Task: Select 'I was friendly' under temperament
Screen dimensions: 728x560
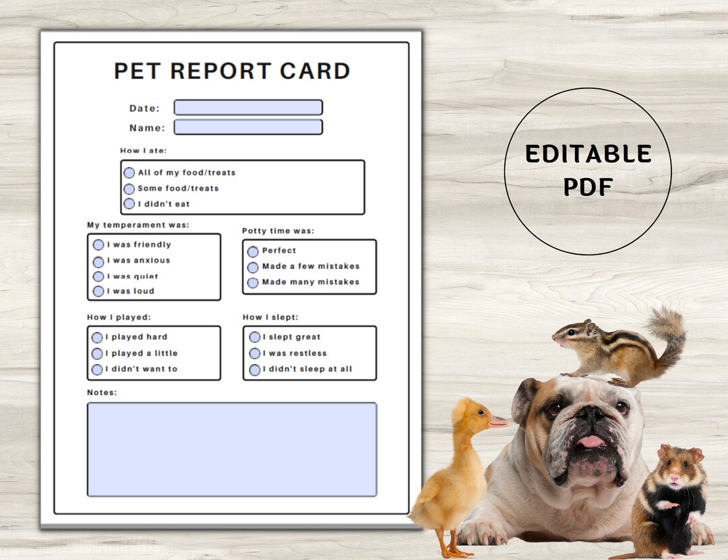Action: [x=97, y=245]
